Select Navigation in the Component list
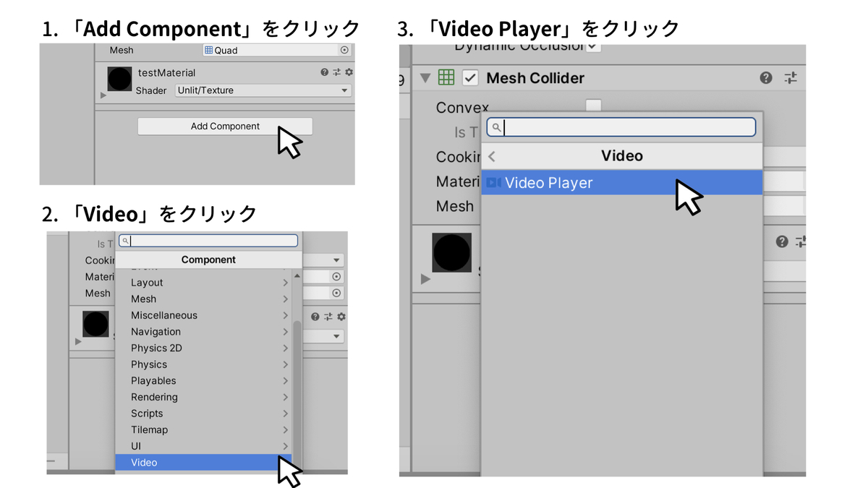 (x=203, y=332)
